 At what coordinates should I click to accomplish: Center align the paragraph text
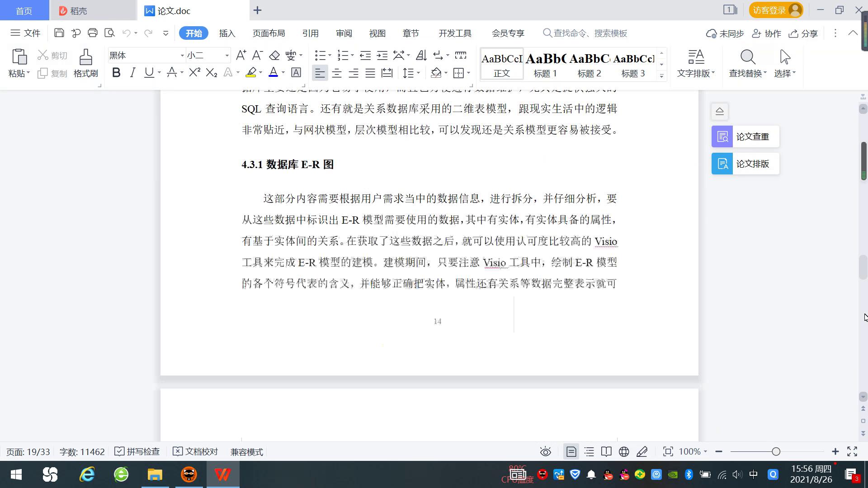point(337,73)
